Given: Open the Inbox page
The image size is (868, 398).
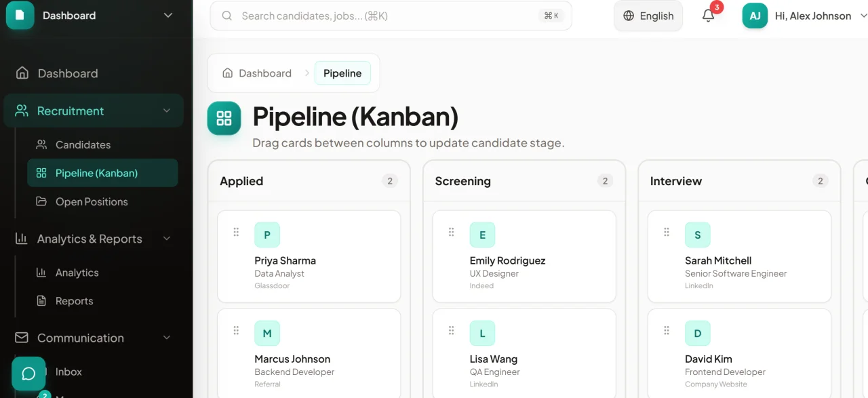Looking at the screenshot, I should point(102,372).
